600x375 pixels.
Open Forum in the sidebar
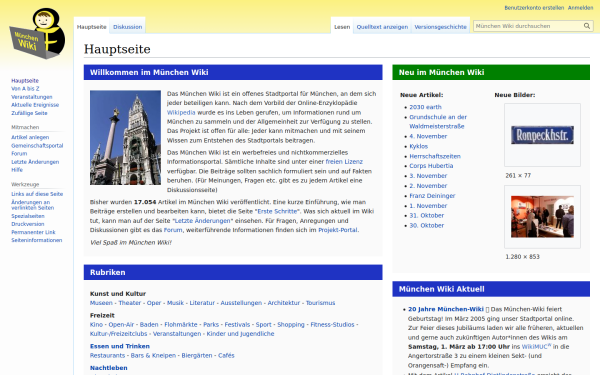coord(19,153)
